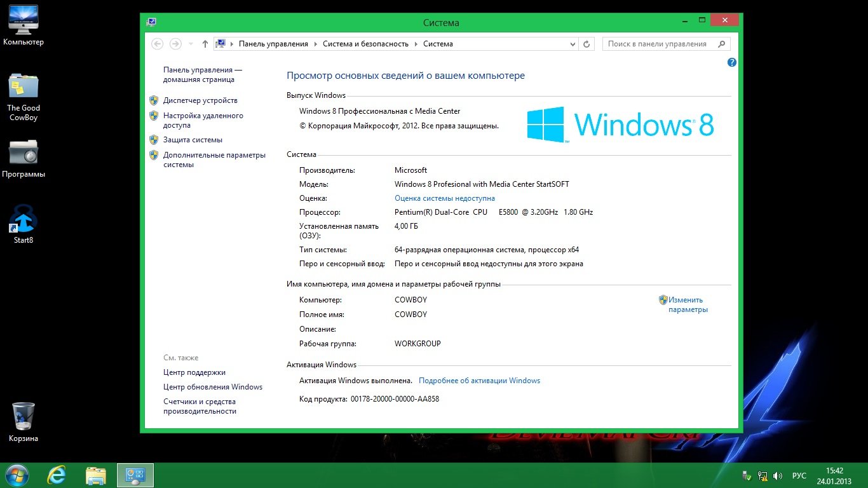Open Дополнительные параметры системы link
The height and width of the screenshot is (488, 868).
(214, 159)
